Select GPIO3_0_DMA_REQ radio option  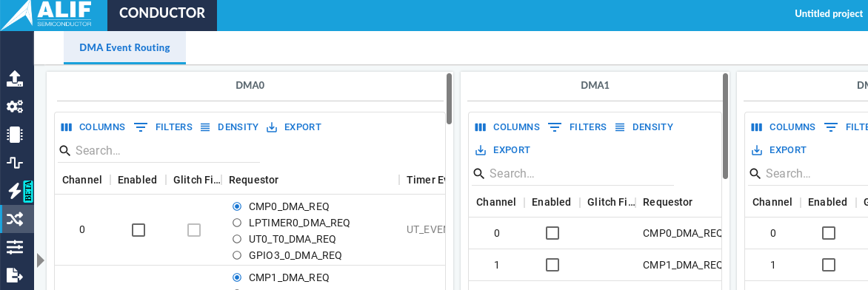coord(237,255)
